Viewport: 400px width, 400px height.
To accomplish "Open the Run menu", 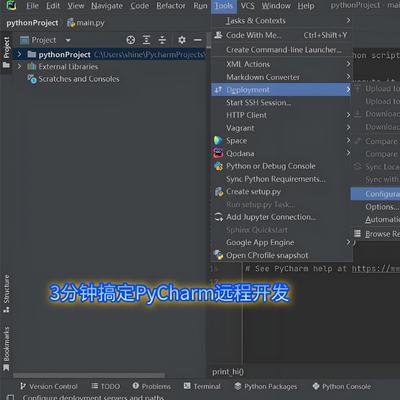I will tap(200, 6).
